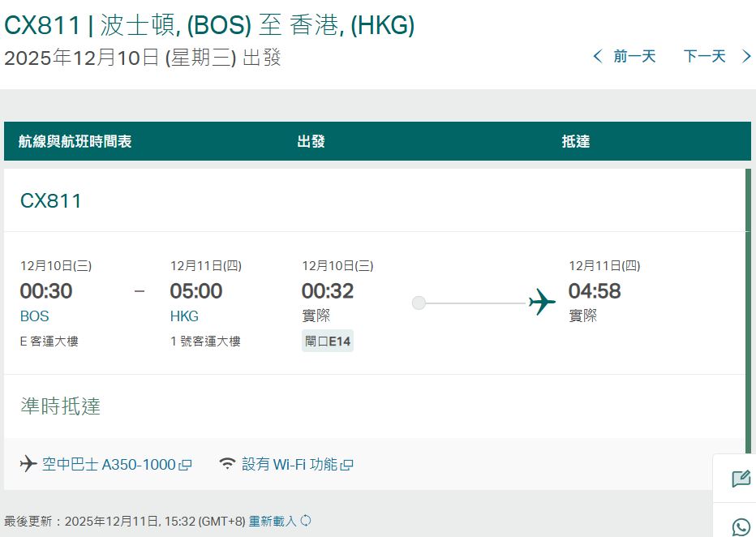Click the 抵達 column header

click(574, 140)
